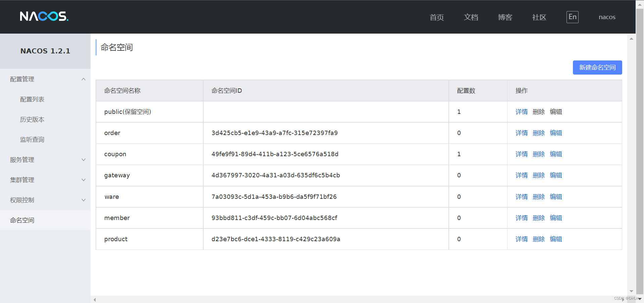Edit the ware namespace

pyautogui.click(x=556, y=197)
